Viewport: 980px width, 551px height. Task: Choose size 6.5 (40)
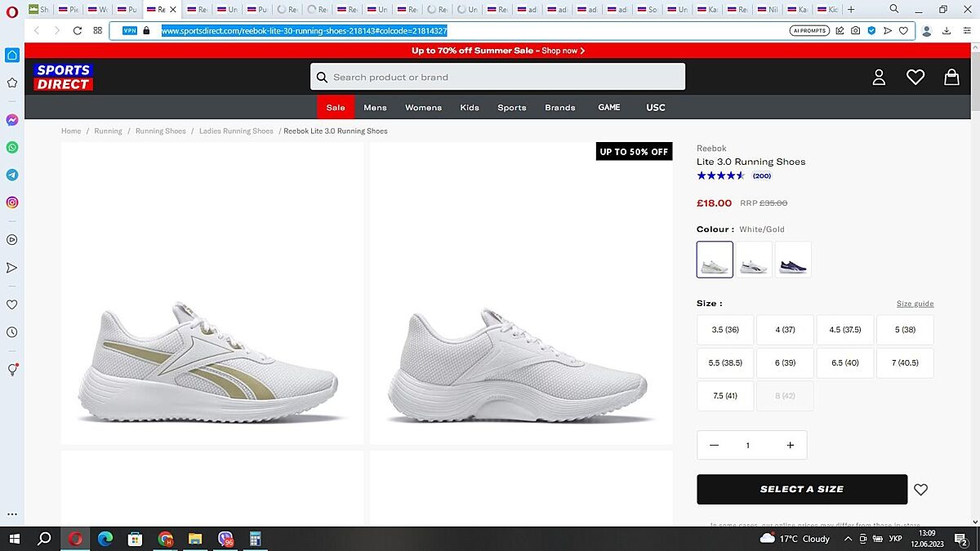[x=844, y=362]
